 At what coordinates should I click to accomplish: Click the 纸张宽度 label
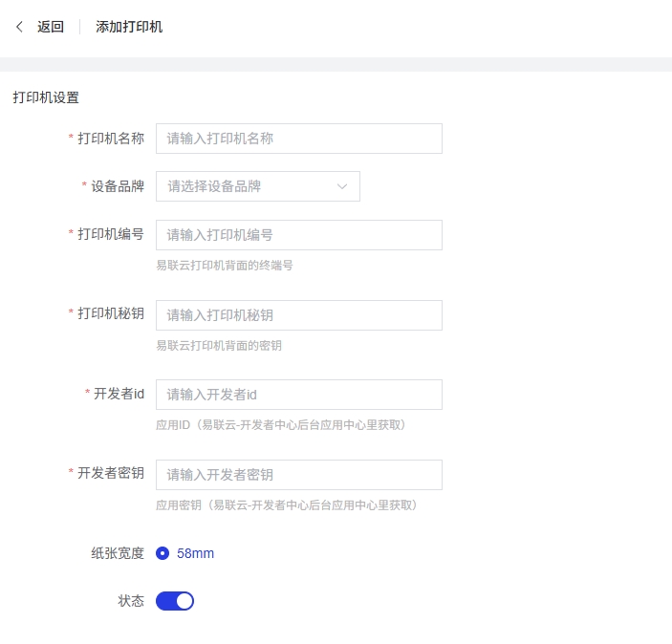point(118,553)
